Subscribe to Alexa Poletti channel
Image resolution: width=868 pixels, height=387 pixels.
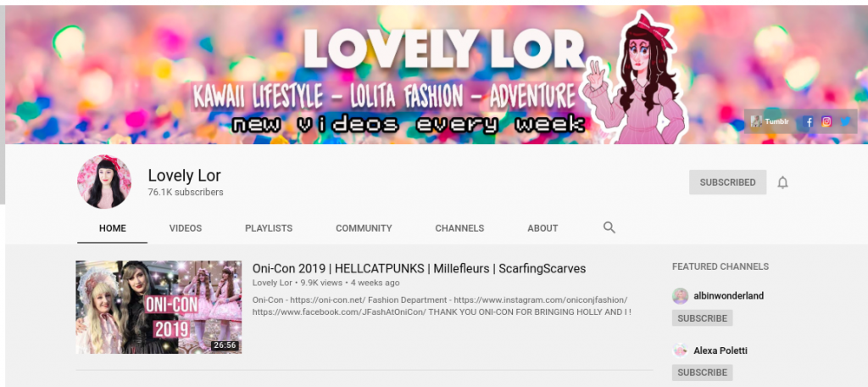(x=702, y=373)
